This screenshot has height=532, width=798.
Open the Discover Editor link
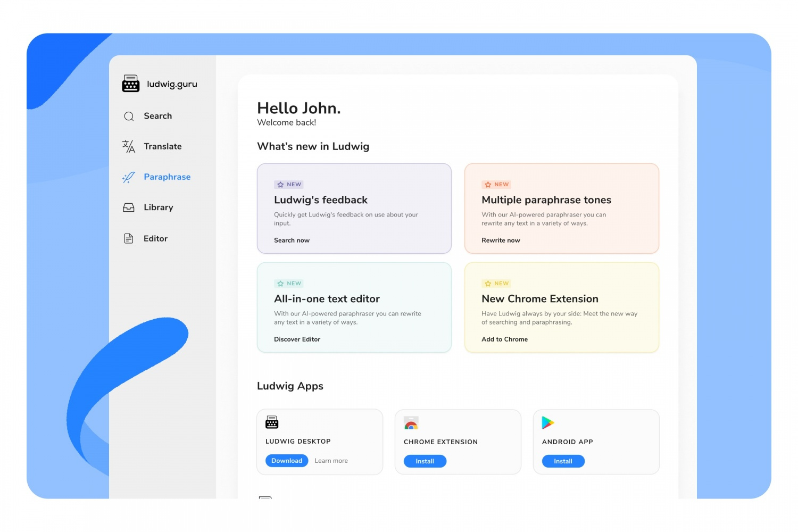tap(297, 339)
